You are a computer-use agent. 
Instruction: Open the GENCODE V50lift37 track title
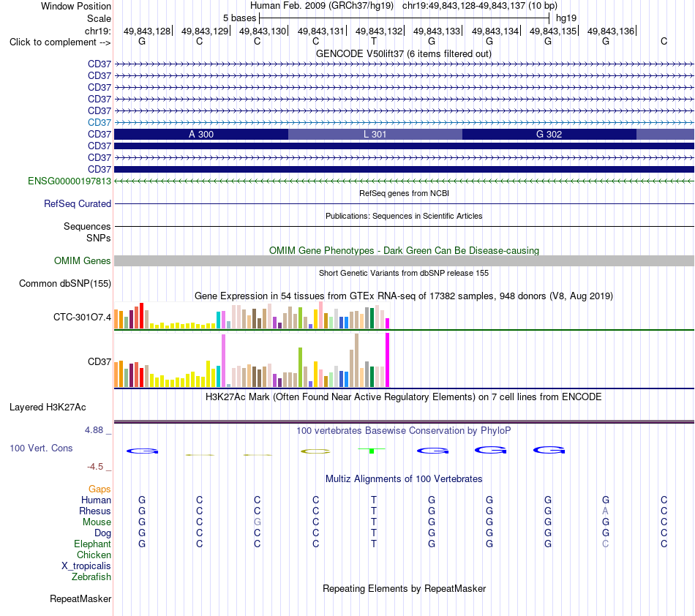point(403,53)
